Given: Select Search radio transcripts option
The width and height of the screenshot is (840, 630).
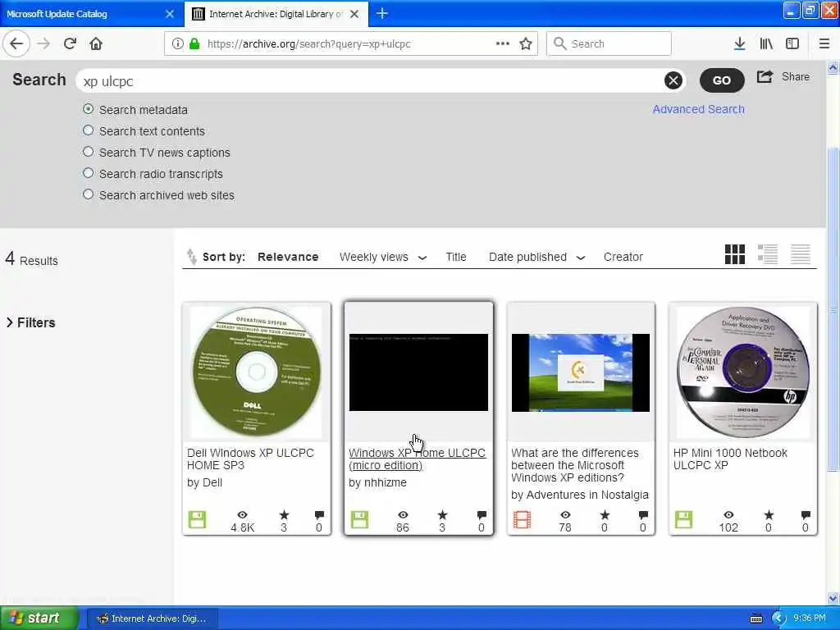Looking at the screenshot, I should coord(88,173).
